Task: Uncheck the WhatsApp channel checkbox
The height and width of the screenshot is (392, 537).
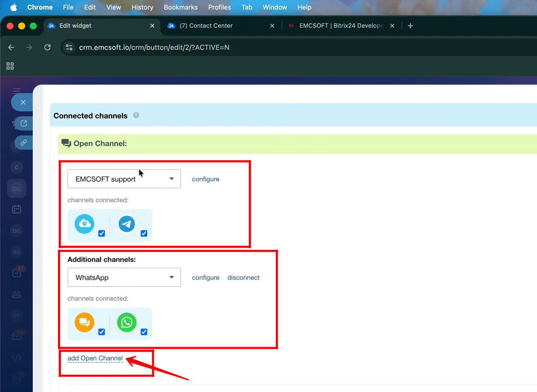Action: [x=144, y=332]
